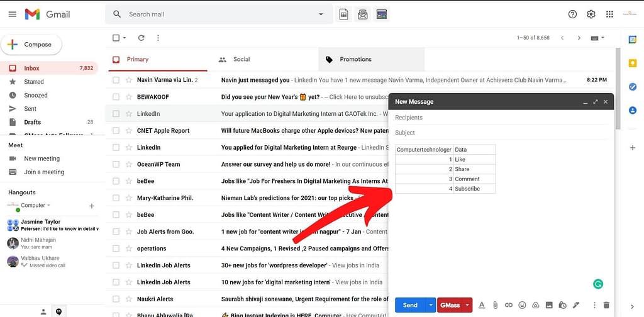Toggle confidential mode lock icon
Viewport: 644px width, 317px height.
[563, 305]
